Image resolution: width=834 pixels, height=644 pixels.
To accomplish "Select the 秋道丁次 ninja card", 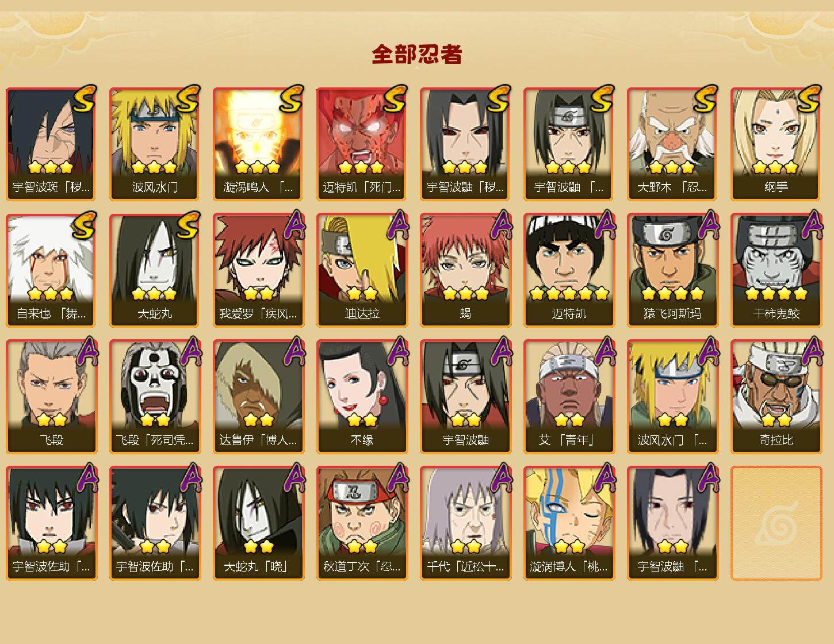I will [362, 523].
